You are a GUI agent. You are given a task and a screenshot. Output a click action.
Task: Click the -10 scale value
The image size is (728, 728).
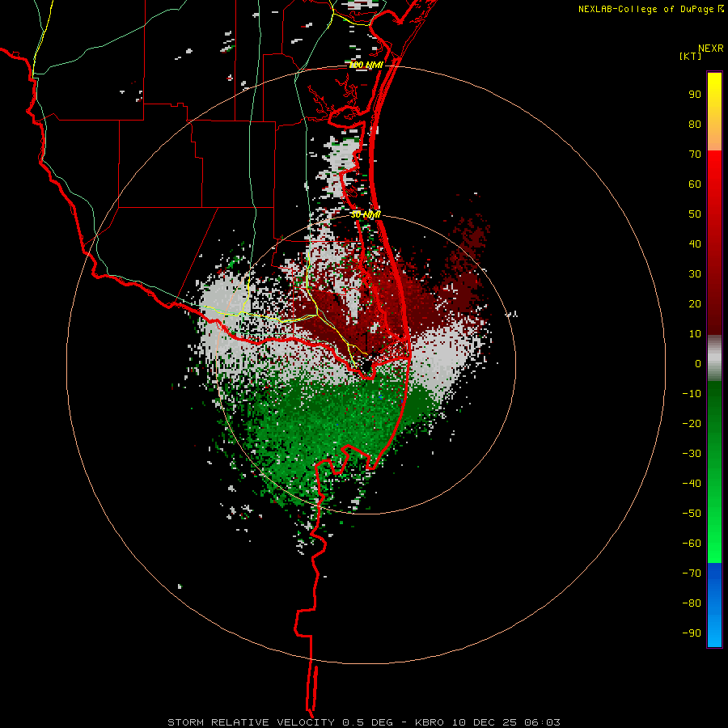pyautogui.click(x=692, y=394)
